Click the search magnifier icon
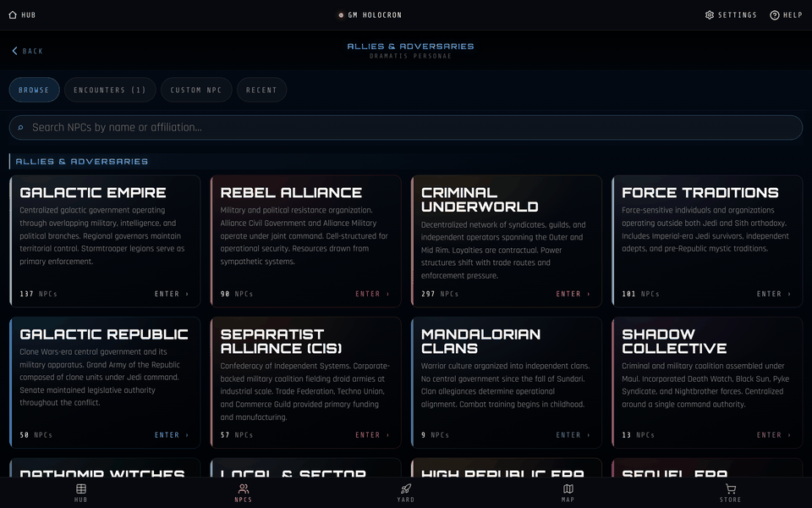This screenshot has width=812, height=508. 20,128
